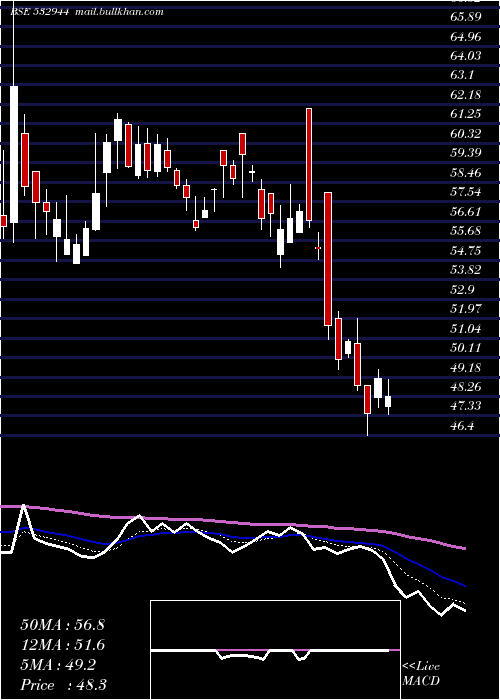This screenshot has height=700, width=500.
Task: Click the Price : 48.3 readout
Action: tap(63, 685)
